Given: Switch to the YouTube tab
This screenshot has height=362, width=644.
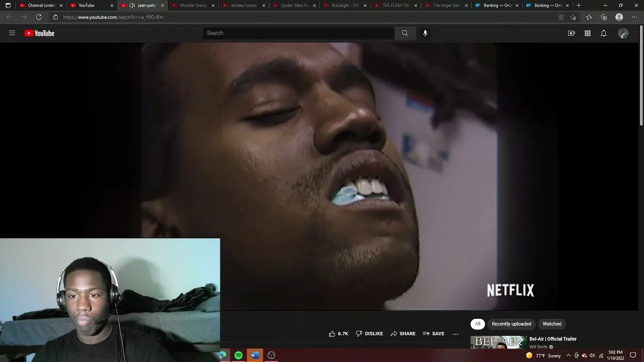Looking at the screenshot, I should 92,6.
